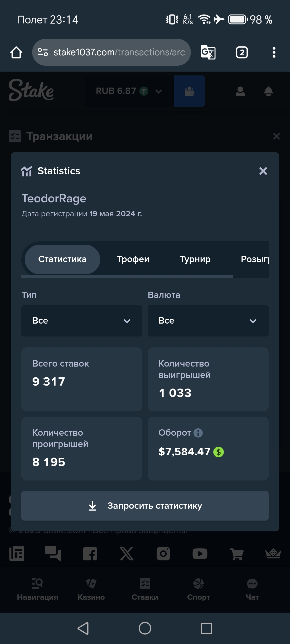Open the browser tab switcher showing 2
Image resolution: width=290 pixels, height=644 pixels.
click(x=241, y=52)
